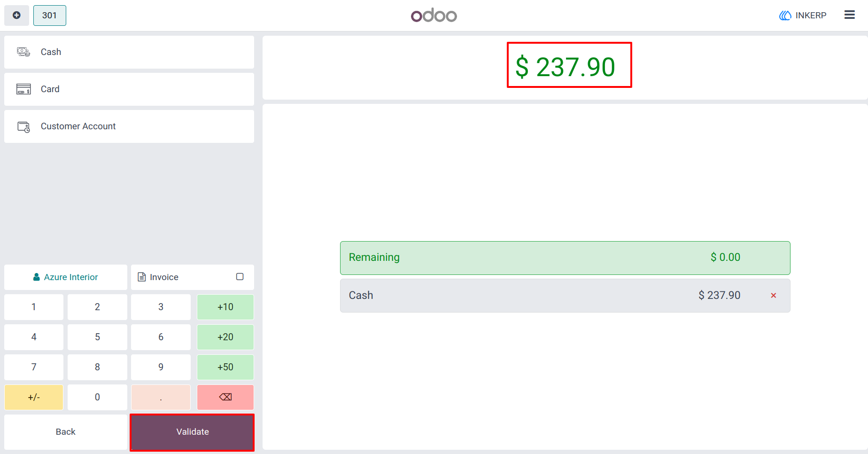The image size is (868, 454).
Task: Open the hamburger menu
Action: tap(849, 15)
